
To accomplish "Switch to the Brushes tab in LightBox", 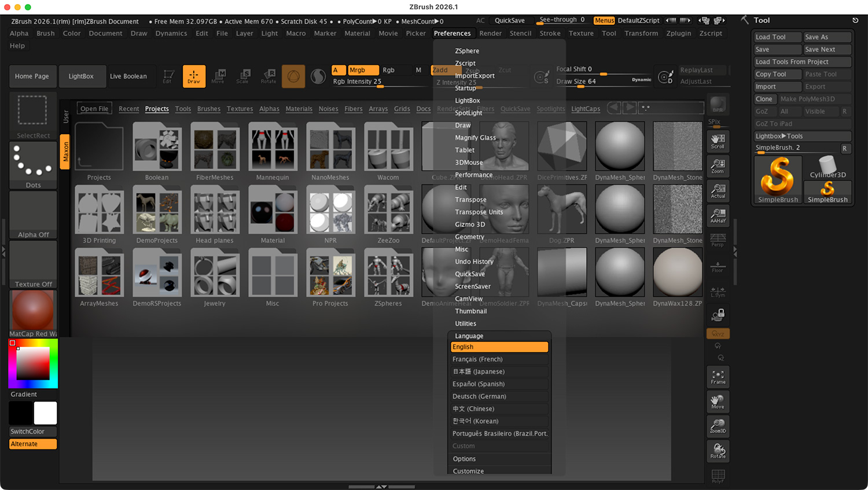I will tap(208, 109).
